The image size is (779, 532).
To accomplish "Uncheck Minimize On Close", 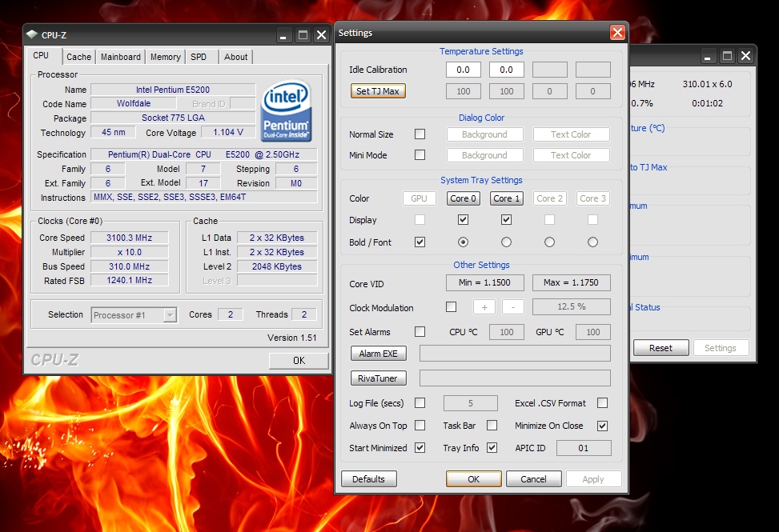I will (602, 426).
